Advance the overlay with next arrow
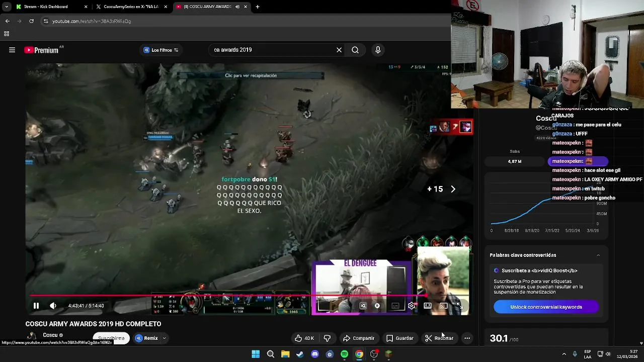Image resolution: width=644 pixels, height=362 pixels. click(453, 189)
